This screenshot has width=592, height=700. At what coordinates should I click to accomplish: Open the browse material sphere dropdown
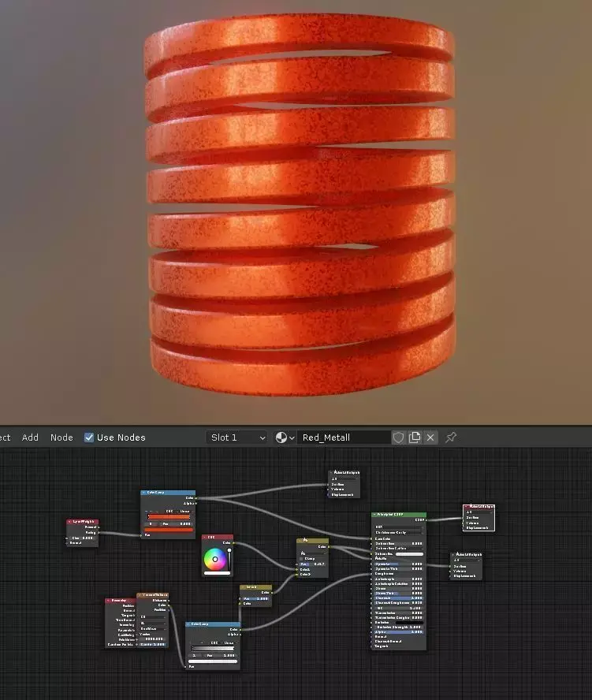point(285,438)
